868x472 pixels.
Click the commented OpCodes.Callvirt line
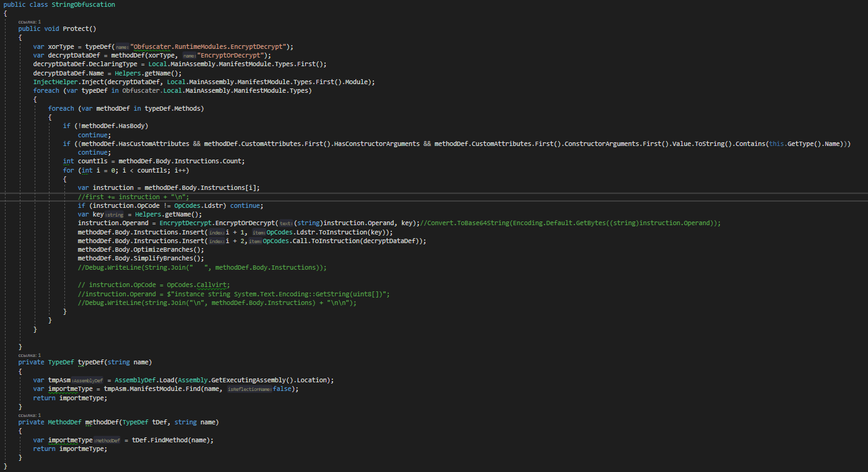[154, 285]
